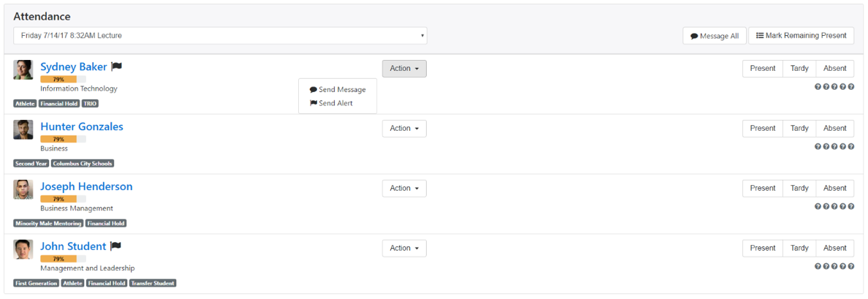Click Sydney Baker's profile photo
The image size is (868, 299).
23,69
